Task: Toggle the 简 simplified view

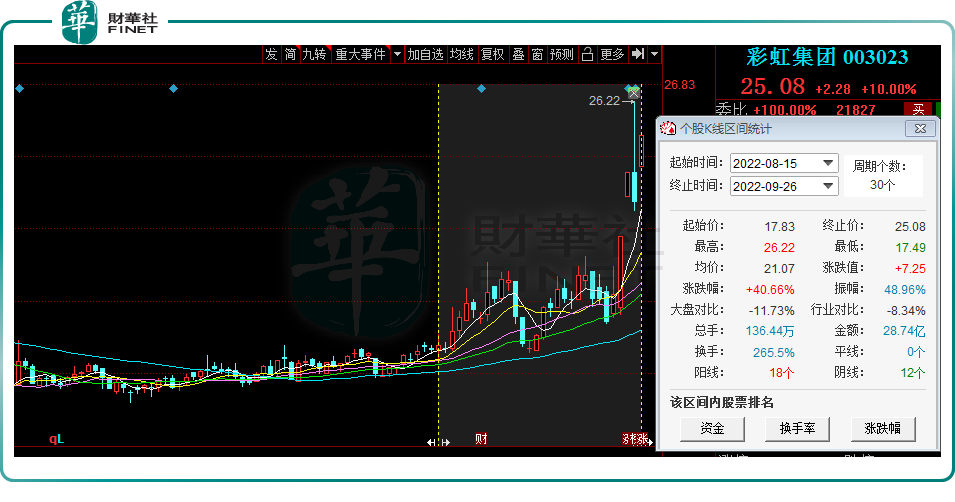Action: (290, 54)
